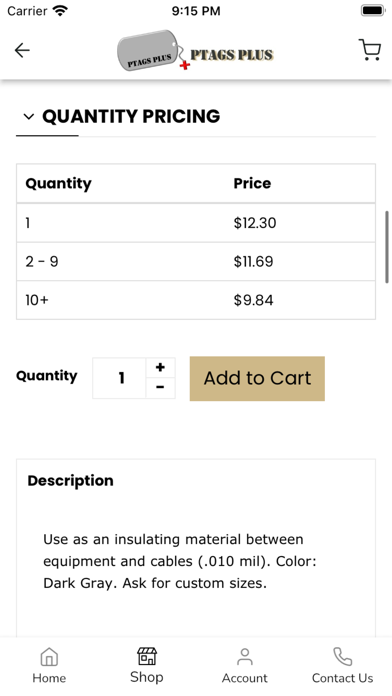Open the shopping cart icon
This screenshot has height=696, width=392.
click(x=369, y=50)
